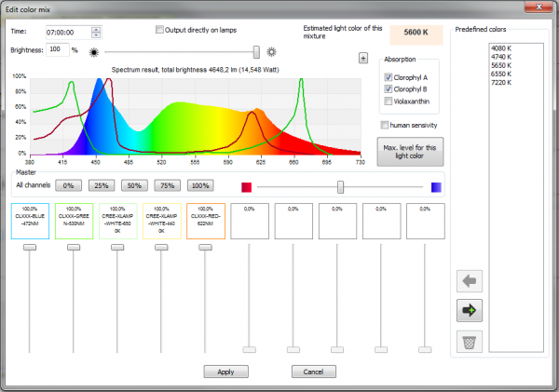Image resolution: width=559 pixels, height=392 pixels.
Task: Click the bright sun brightness icon
Action: [x=272, y=51]
